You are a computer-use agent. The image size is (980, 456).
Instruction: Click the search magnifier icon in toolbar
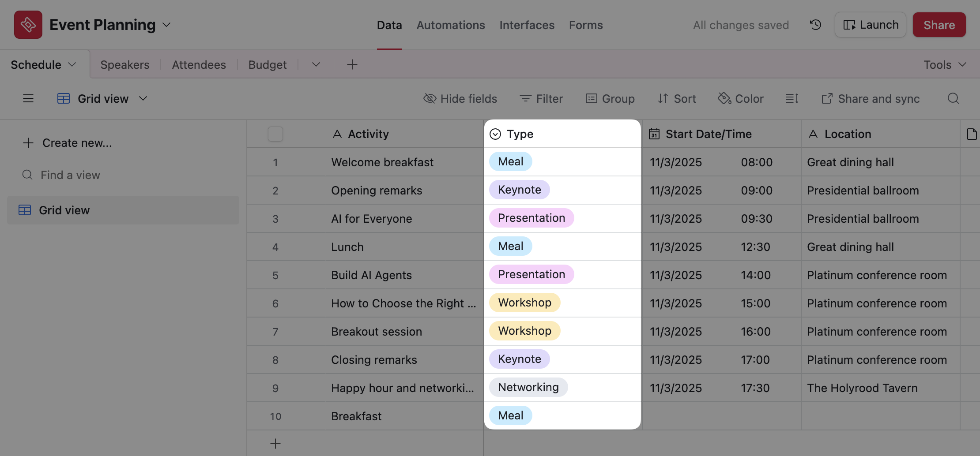[x=953, y=98]
